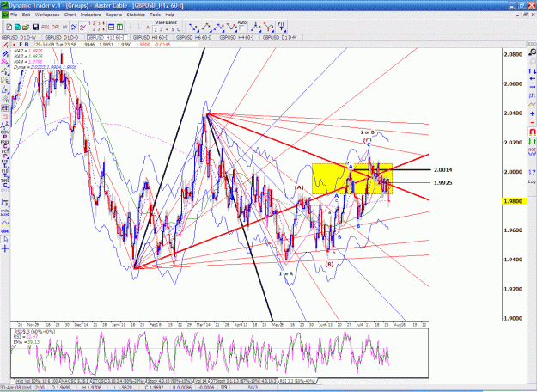Click the blue left arrow icon
The height and width of the screenshot is (392, 537).
pos(532,79)
